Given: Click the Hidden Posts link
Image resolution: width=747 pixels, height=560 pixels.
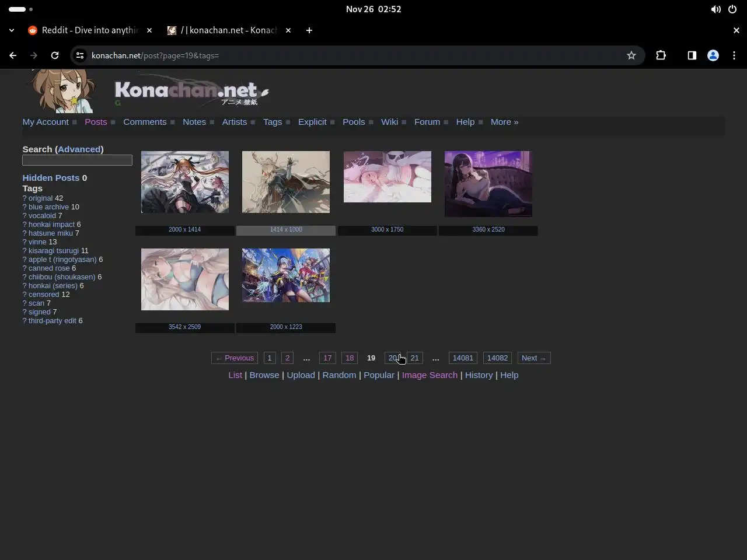Looking at the screenshot, I should point(51,178).
